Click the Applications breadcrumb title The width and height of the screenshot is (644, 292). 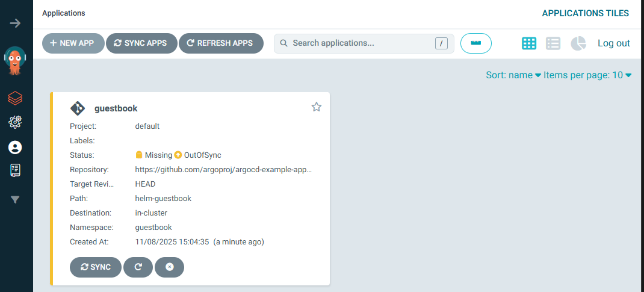click(64, 13)
